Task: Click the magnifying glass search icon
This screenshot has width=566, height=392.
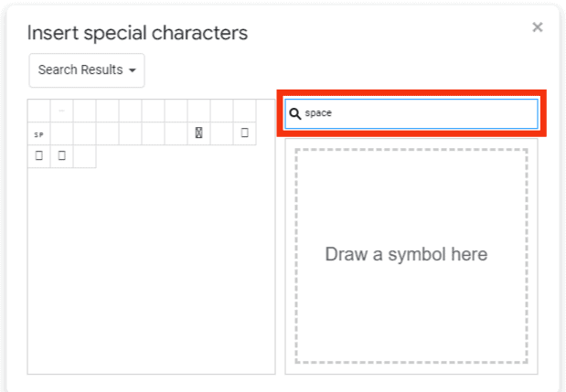Action: tap(295, 114)
